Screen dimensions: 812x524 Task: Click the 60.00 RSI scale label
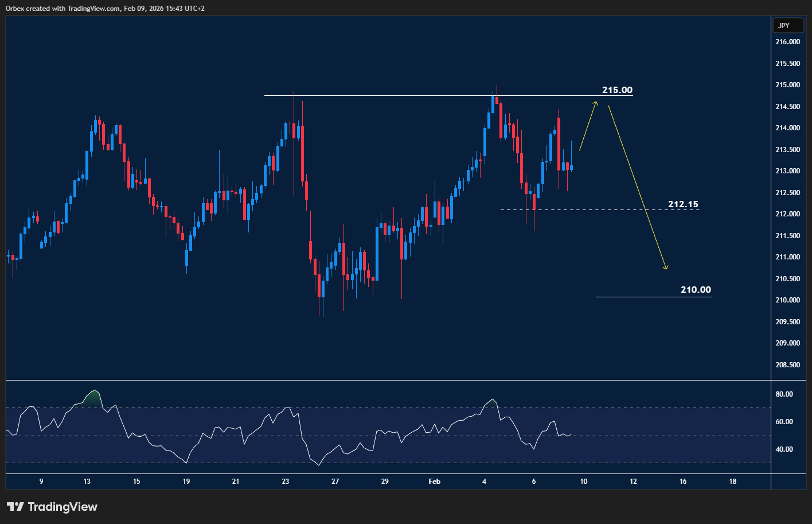pyautogui.click(x=784, y=422)
